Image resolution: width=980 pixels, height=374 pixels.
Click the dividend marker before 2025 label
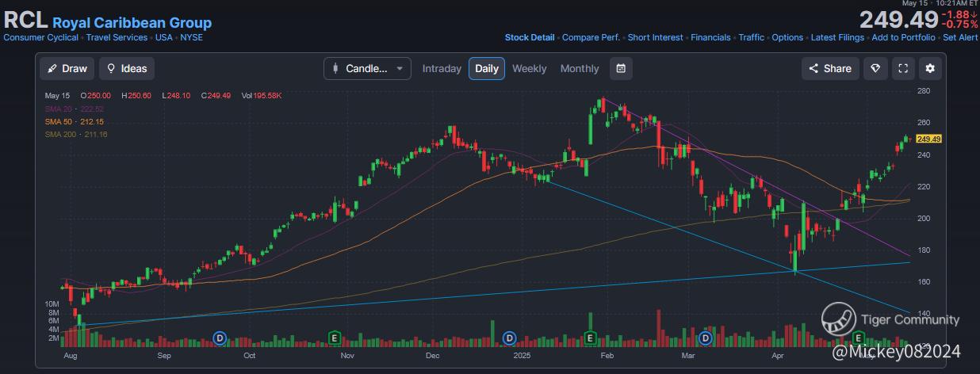click(x=509, y=338)
